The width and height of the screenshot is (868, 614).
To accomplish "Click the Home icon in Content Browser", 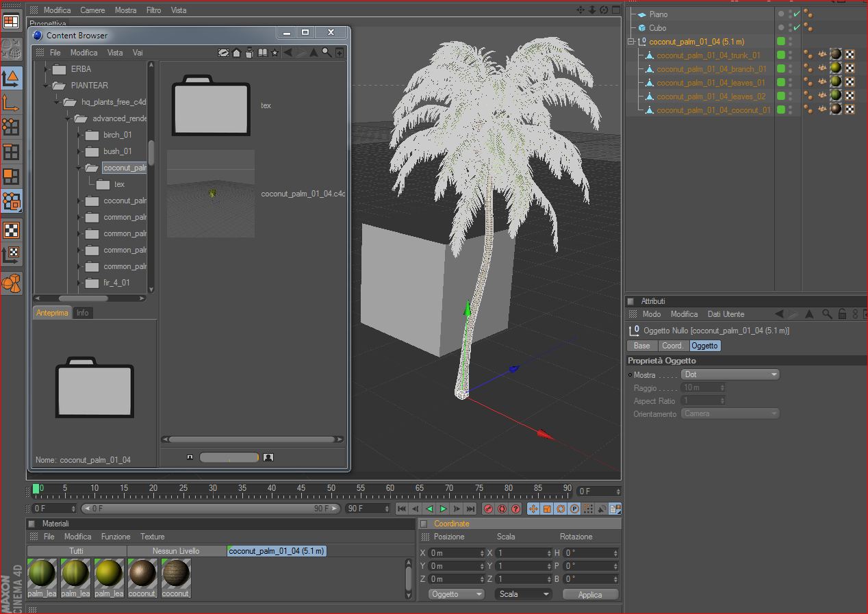I will point(236,53).
